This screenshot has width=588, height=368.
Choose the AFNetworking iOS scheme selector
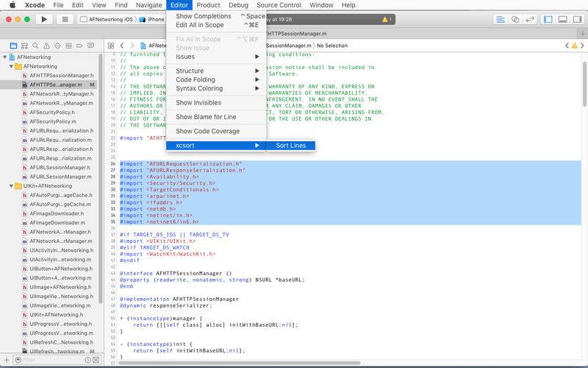tap(107, 19)
